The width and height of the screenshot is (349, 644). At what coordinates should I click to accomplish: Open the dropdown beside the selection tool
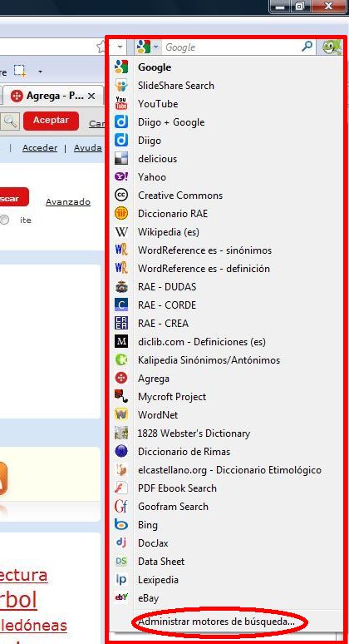(x=40, y=72)
